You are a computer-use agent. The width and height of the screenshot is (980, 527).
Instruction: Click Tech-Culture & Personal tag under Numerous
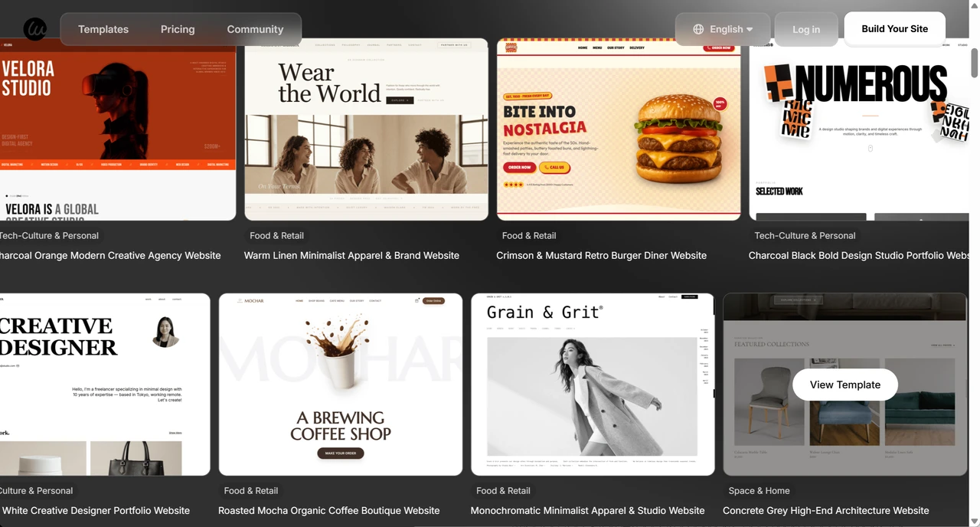point(805,236)
